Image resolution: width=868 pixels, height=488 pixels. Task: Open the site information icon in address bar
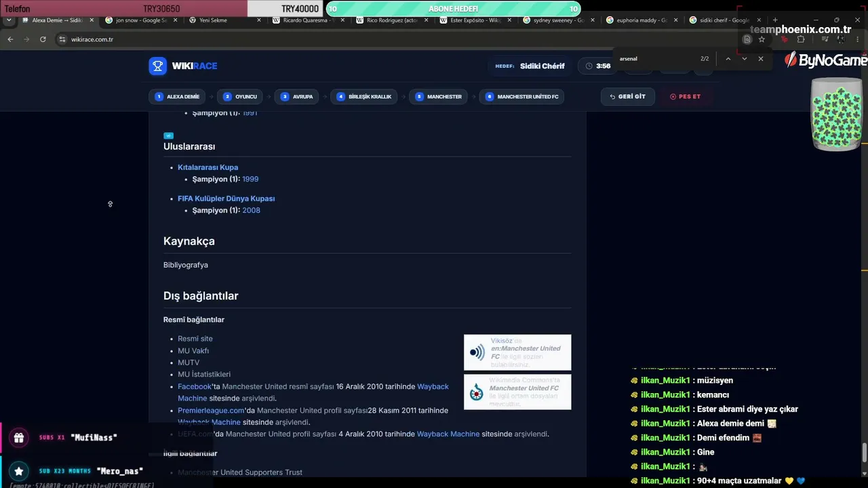[61, 39]
